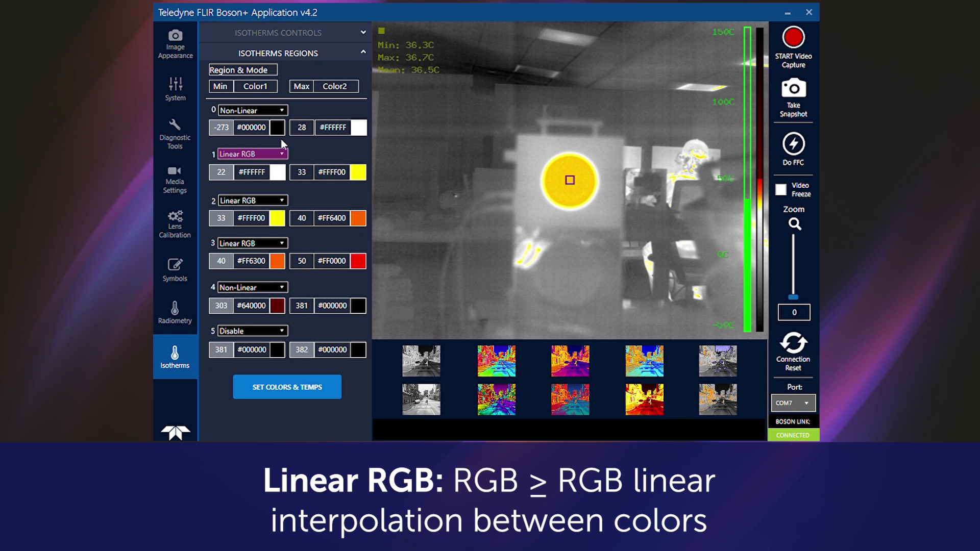Open region 0 Non-Linear mode dropdown
Viewport: 980px width, 551px height.
coord(253,110)
